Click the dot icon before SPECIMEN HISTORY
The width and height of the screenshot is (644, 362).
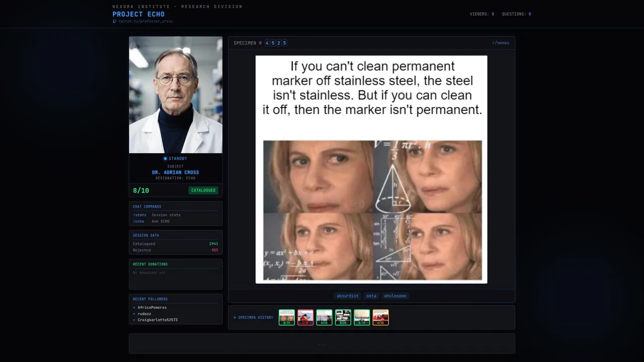click(x=234, y=318)
